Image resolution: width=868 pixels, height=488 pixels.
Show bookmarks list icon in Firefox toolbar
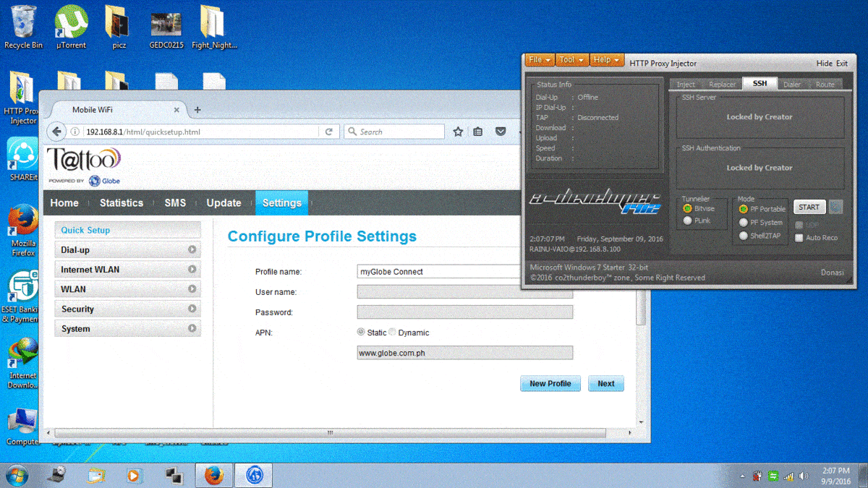coord(477,132)
